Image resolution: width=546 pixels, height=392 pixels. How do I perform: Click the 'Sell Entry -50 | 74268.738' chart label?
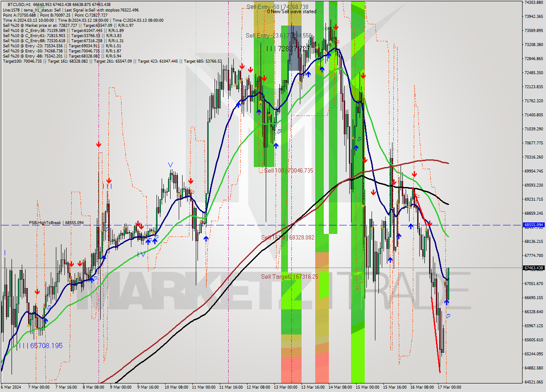tap(277, 7)
